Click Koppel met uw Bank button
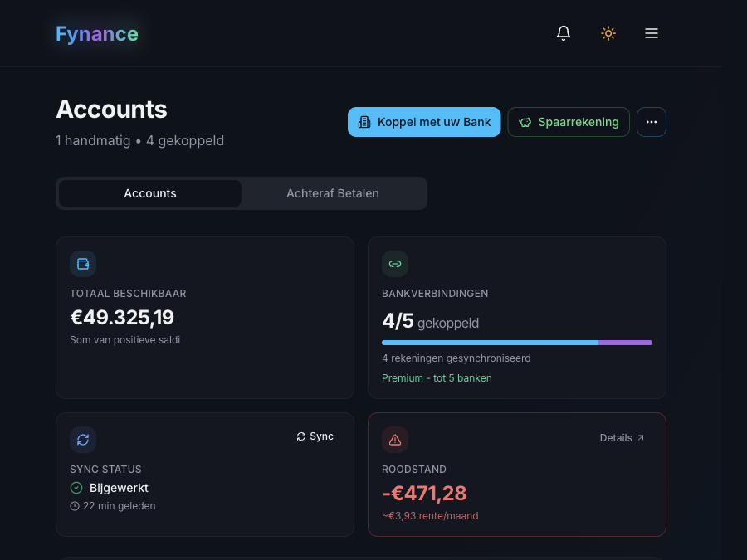 pyautogui.click(x=424, y=122)
